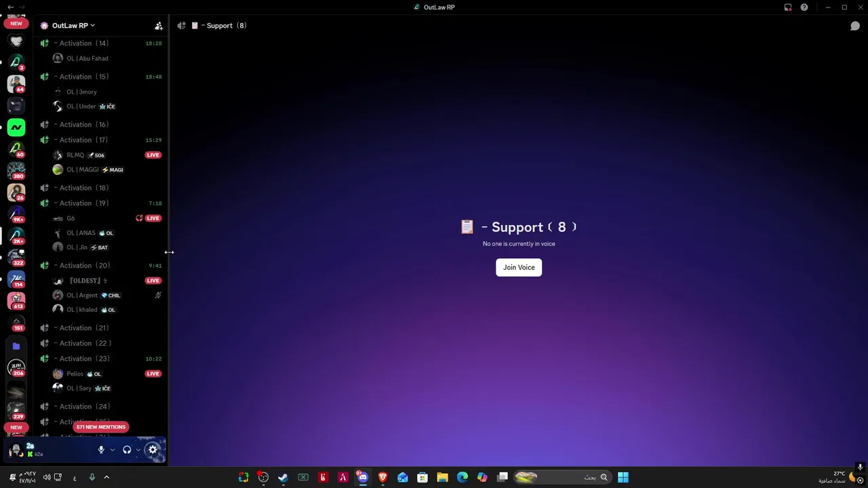
Task: Select the Activation (23) voice channel
Action: click(x=102, y=359)
